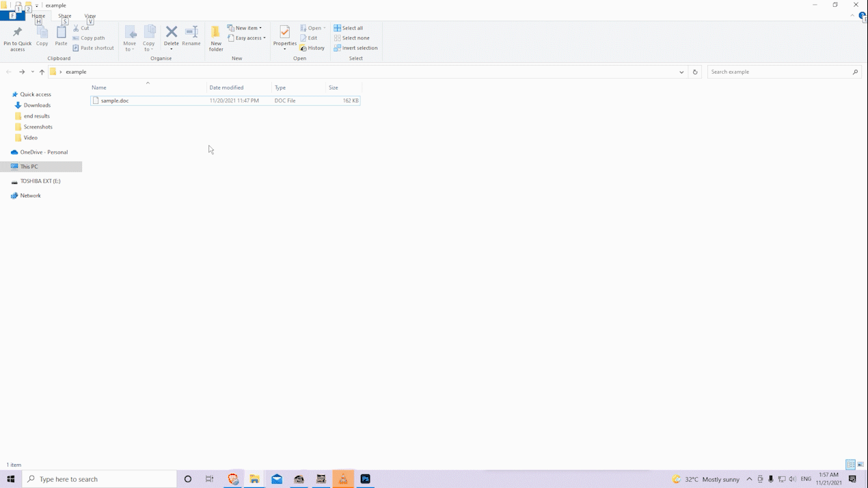Click Pin to Quick access icon
Viewport: 868px width, 488px height.
click(17, 38)
